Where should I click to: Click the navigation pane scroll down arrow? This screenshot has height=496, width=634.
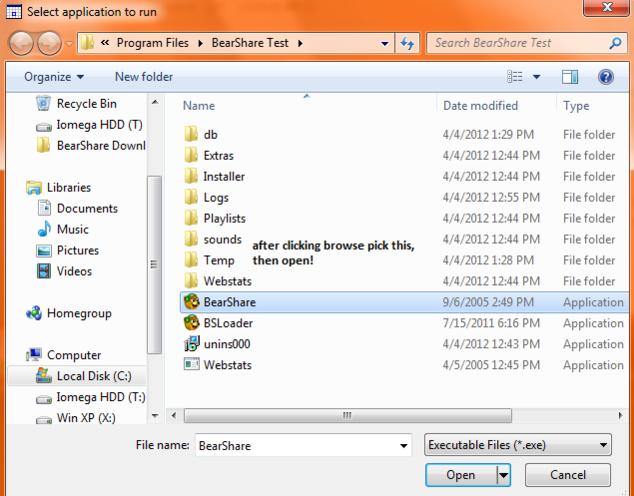tap(155, 415)
